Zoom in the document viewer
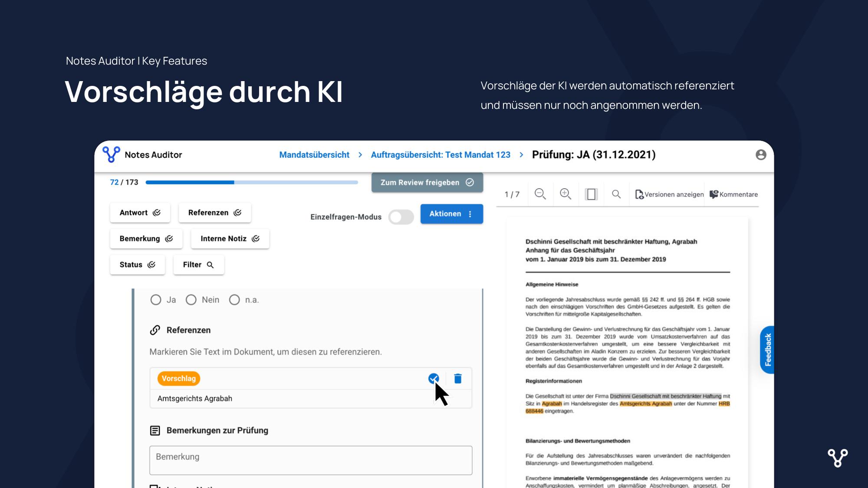The image size is (868, 488). point(566,194)
